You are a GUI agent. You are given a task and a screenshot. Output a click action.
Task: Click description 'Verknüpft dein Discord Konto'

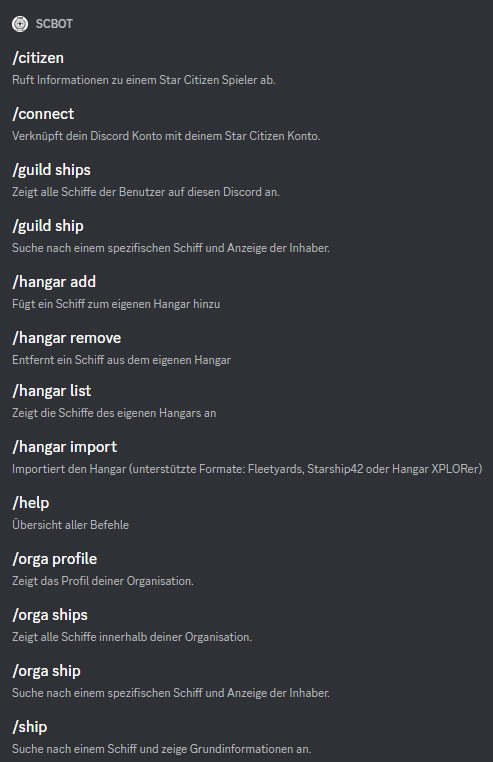click(x=166, y=136)
